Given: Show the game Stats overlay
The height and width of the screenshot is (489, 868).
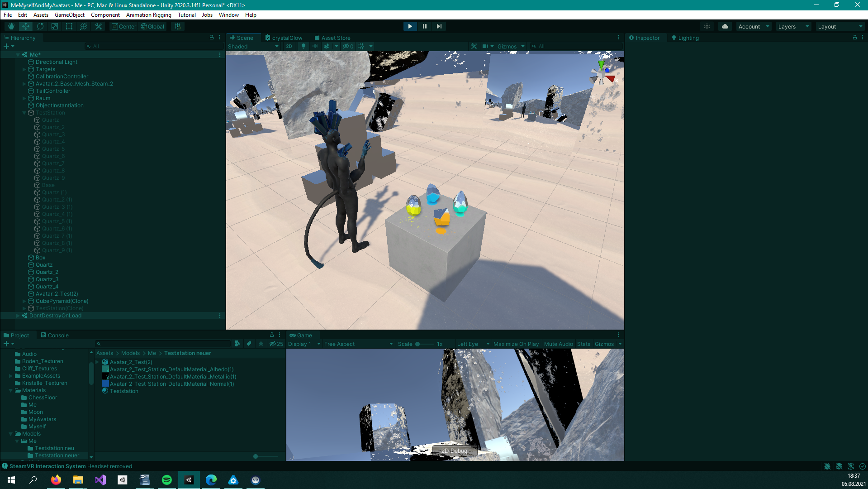Looking at the screenshot, I should (583, 344).
